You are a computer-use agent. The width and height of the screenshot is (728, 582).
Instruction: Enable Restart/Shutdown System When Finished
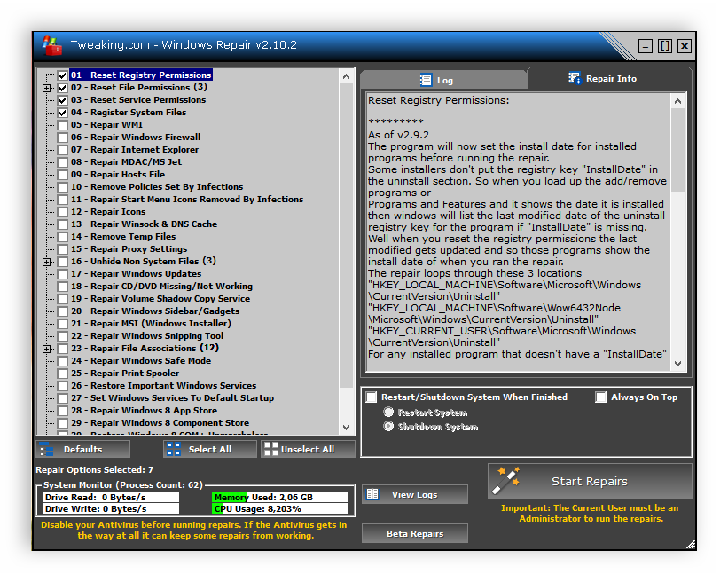pos(372,397)
